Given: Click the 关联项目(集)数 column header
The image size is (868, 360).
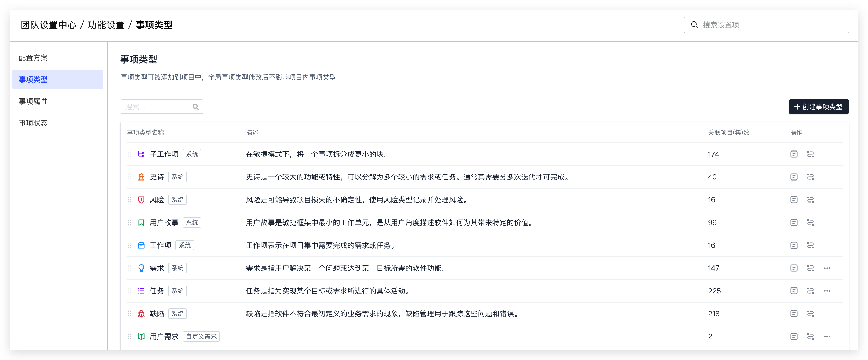Looking at the screenshot, I should tap(728, 132).
